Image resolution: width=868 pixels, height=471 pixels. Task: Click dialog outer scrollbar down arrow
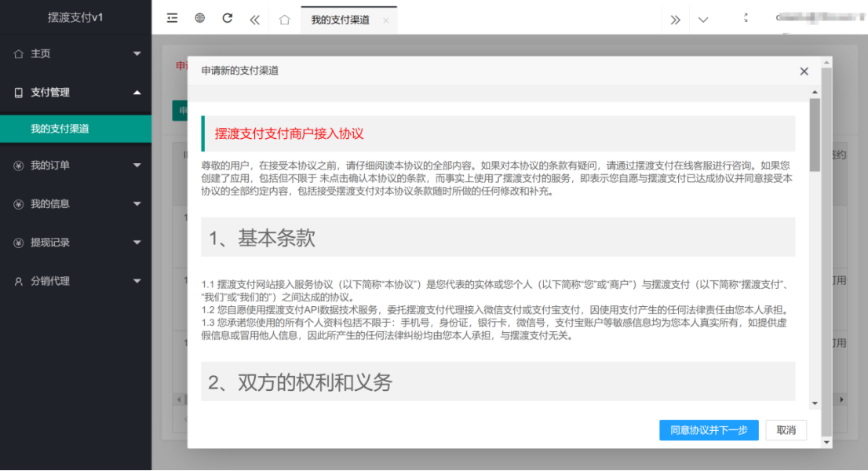[826, 442]
